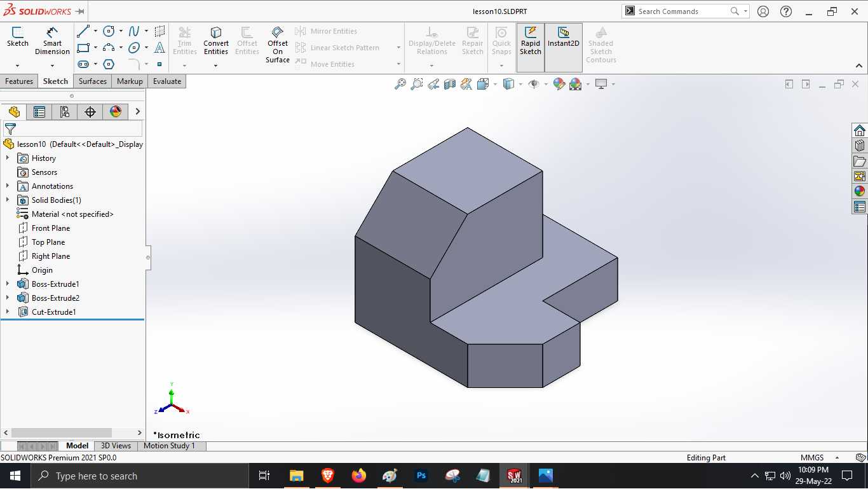Expand more manager tabs chevron

pos(138,112)
